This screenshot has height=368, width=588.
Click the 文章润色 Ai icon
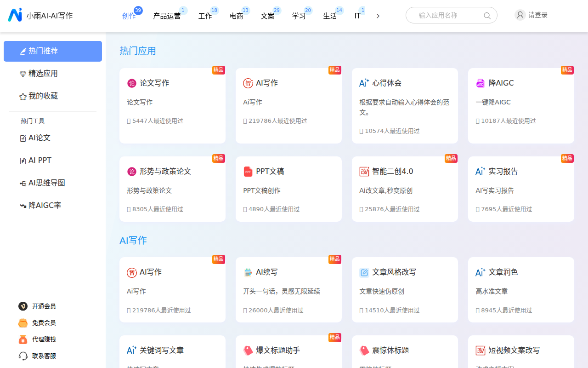481,272
